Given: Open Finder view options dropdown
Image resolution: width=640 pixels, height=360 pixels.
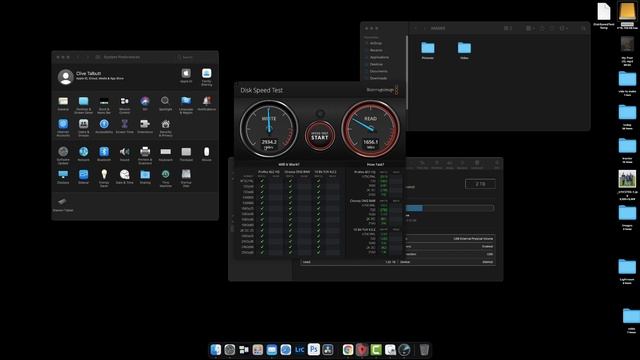Looking at the screenshot, I should 508,28.
